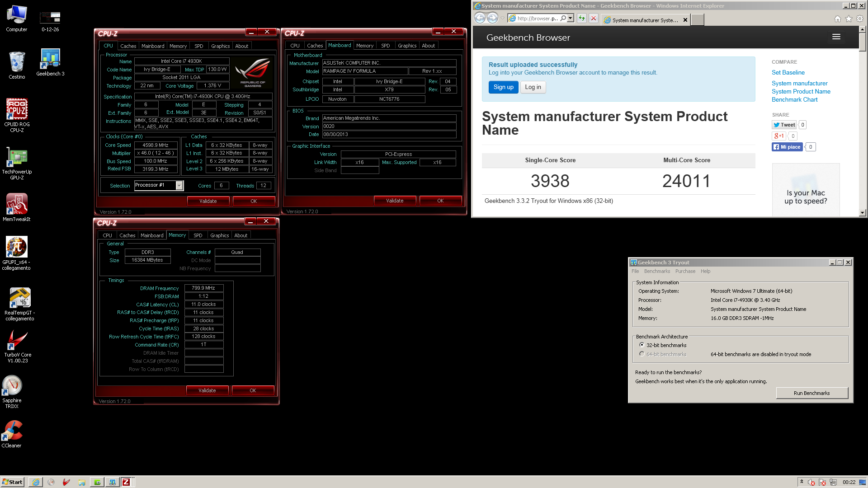
Task: Click the red Z CPU-Z taskbar icon
Action: tap(126, 482)
